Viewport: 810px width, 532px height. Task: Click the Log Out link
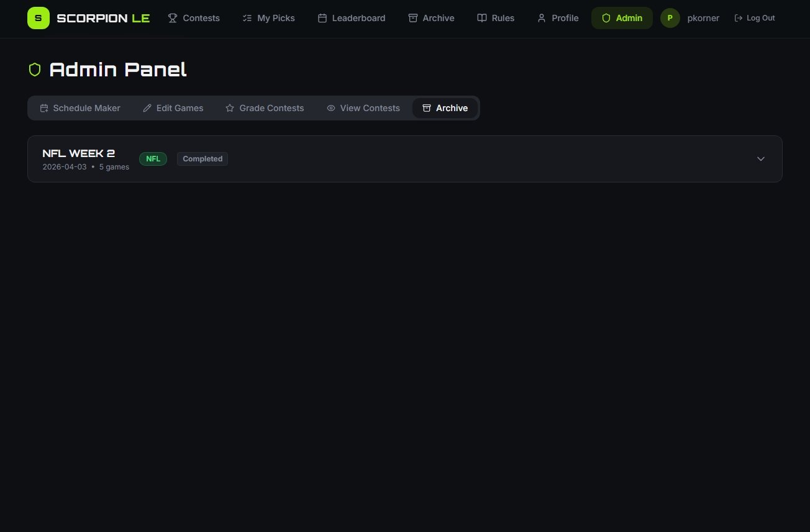pyautogui.click(x=760, y=18)
